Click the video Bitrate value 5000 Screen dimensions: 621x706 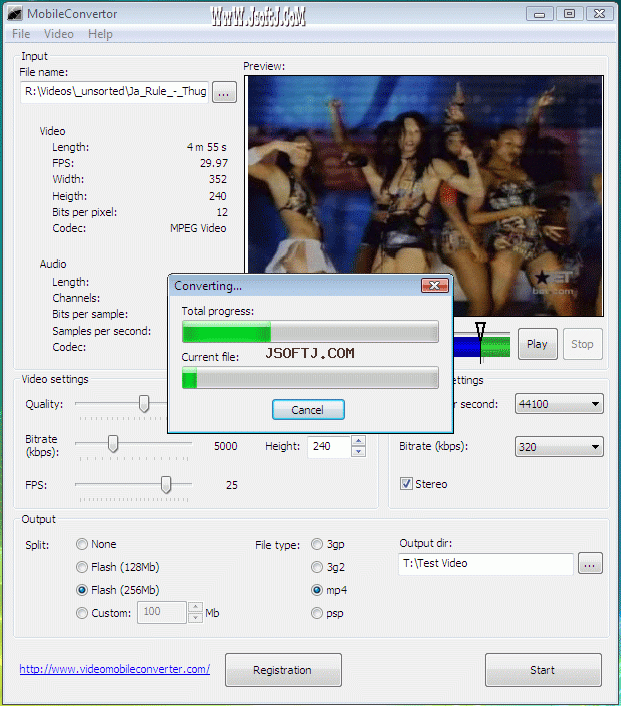(226, 446)
